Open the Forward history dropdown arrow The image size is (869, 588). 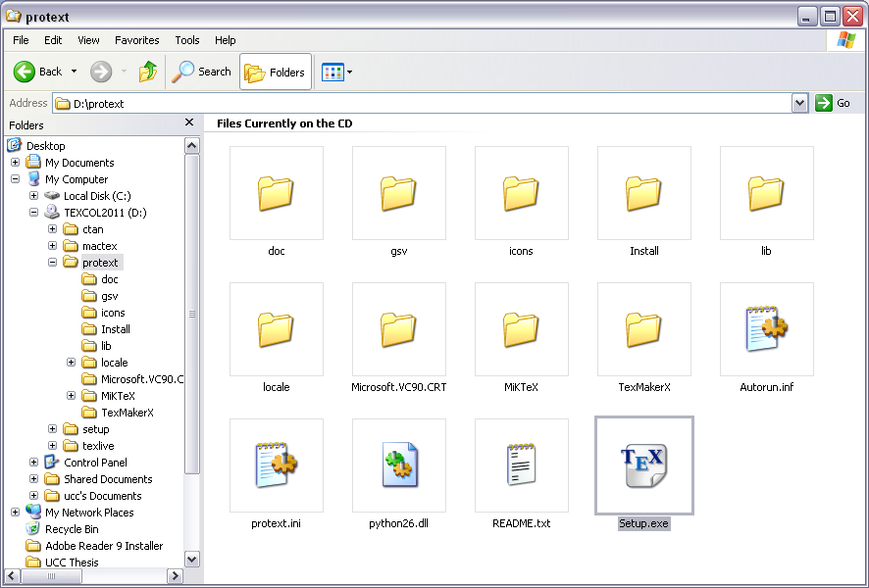(x=124, y=72)
